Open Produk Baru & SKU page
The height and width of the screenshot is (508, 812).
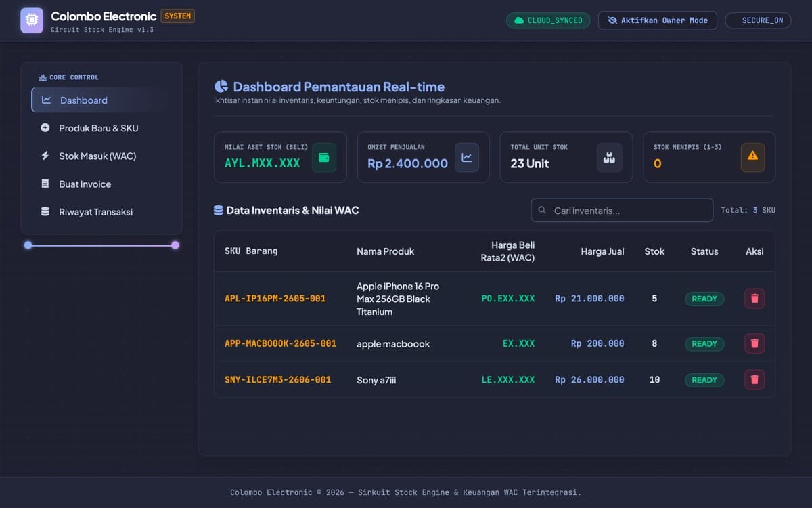click(101, 128)
